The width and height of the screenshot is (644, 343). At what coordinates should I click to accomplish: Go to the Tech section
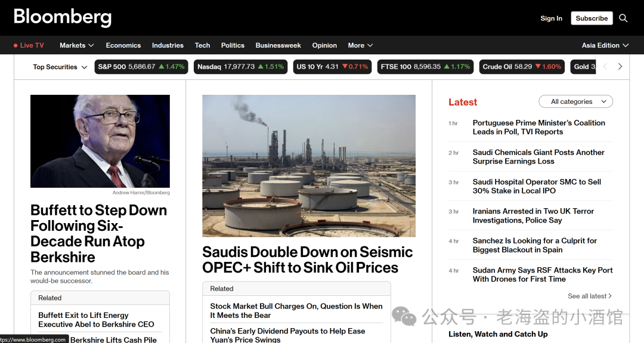(x=202, y=45)
